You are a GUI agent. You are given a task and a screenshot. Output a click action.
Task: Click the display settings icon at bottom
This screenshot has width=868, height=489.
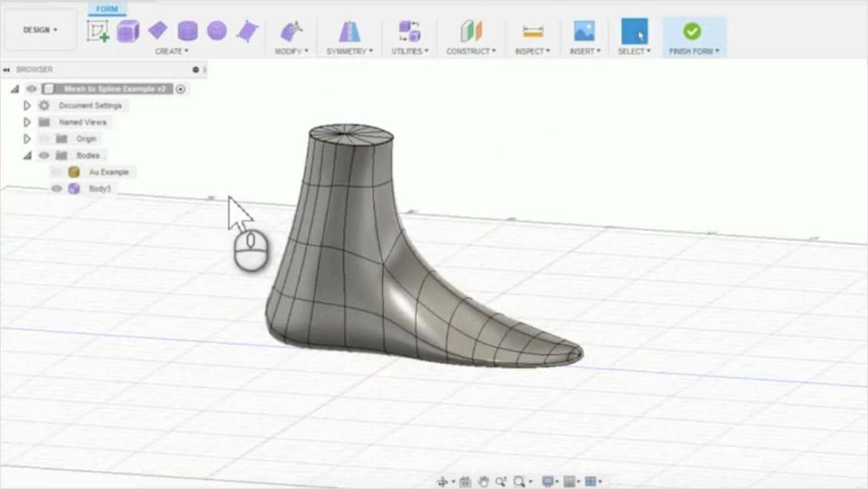pyautogui.click(x=549, y=480)
